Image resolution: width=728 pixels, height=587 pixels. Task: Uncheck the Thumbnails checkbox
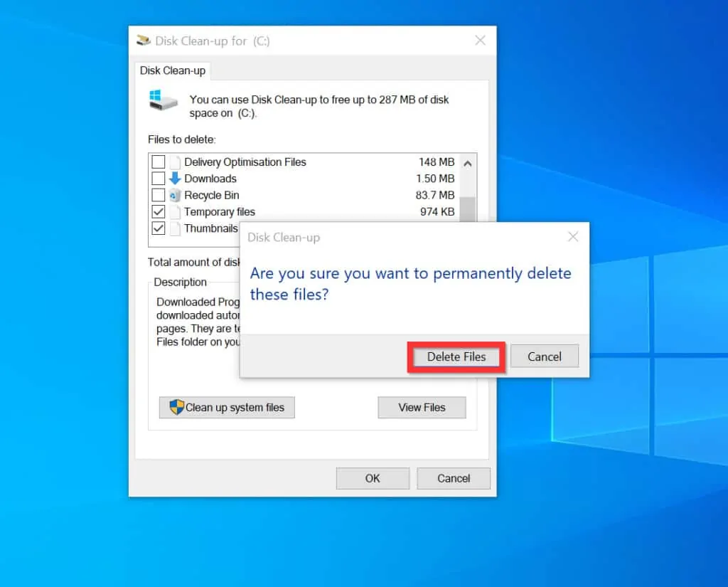[159, 228]
